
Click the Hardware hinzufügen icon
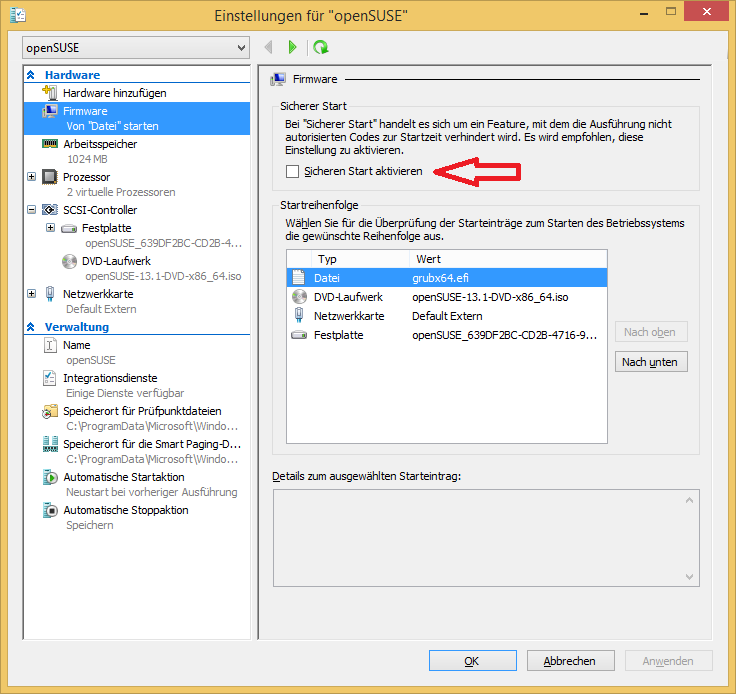pyautogui.click(x=50, y=93)
